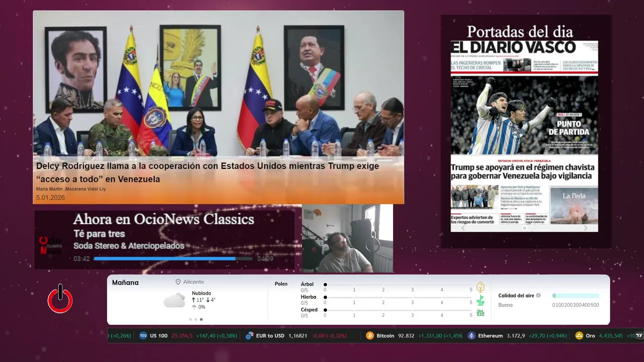Click the Mañana forecast label
This screenshot has width=644, height=362.
[x=125, y=283]
